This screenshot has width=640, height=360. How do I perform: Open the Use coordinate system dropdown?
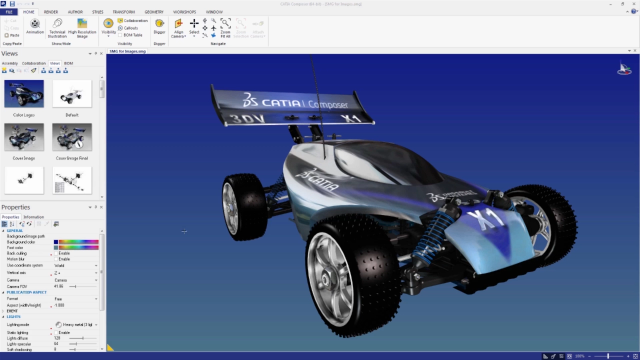pyautogui.click(x=96, y=266)
